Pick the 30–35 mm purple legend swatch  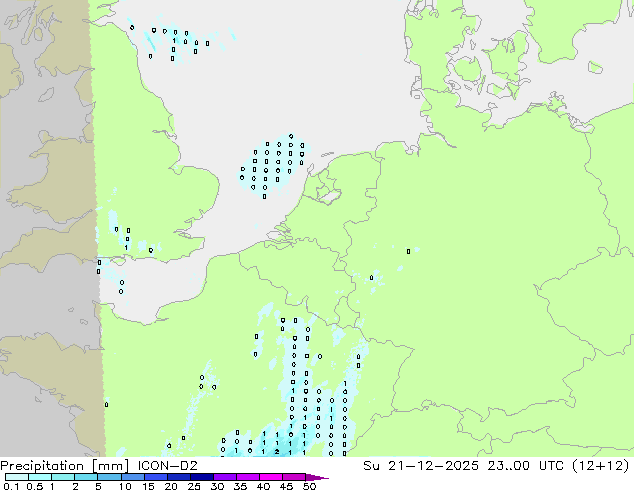point(225,477)
